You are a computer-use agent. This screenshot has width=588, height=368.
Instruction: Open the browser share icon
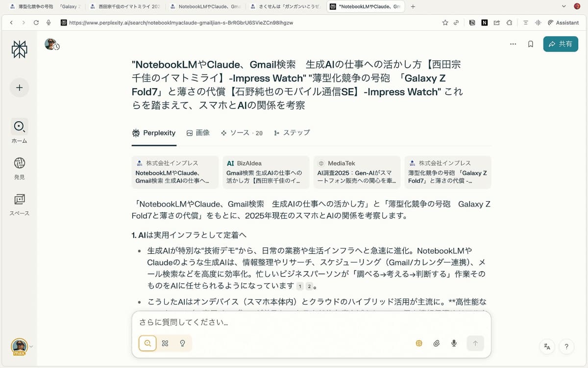click(497, 23)
